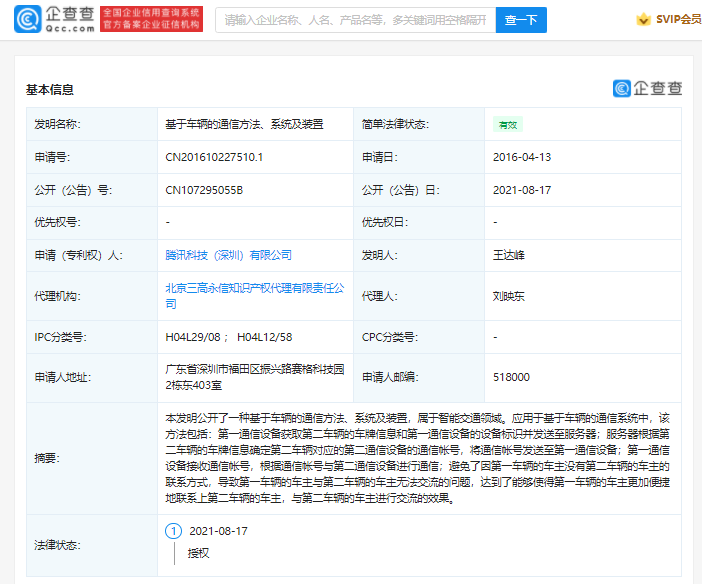Click the 申请（专利权）人 label
This screenshot has width=702, height=584.
coord(79,255)
